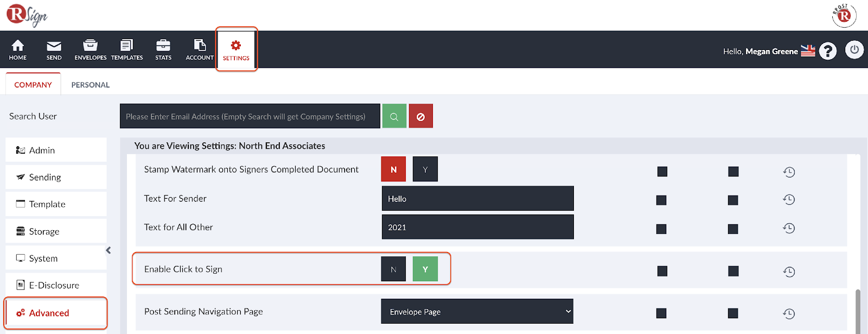This screenshot has height=334, width=868.
Task: Click the RPost round logo
Action: click(x=844, y=15)
